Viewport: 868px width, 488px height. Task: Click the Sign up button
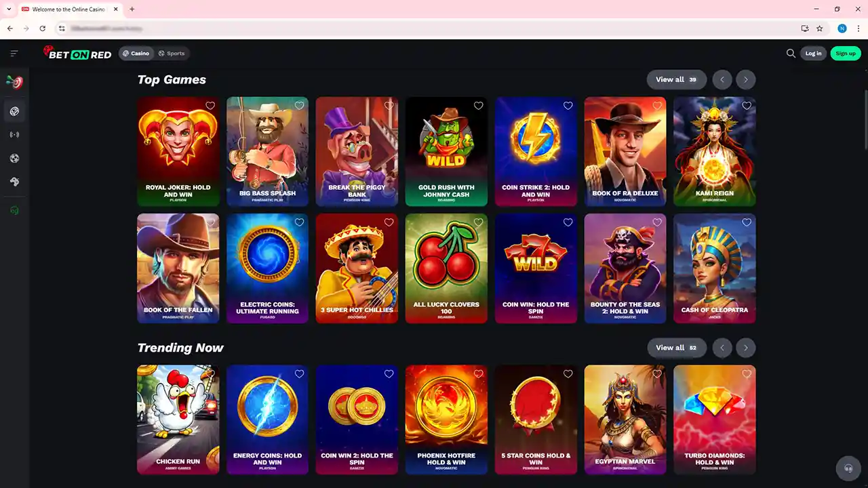coord(846,54)
